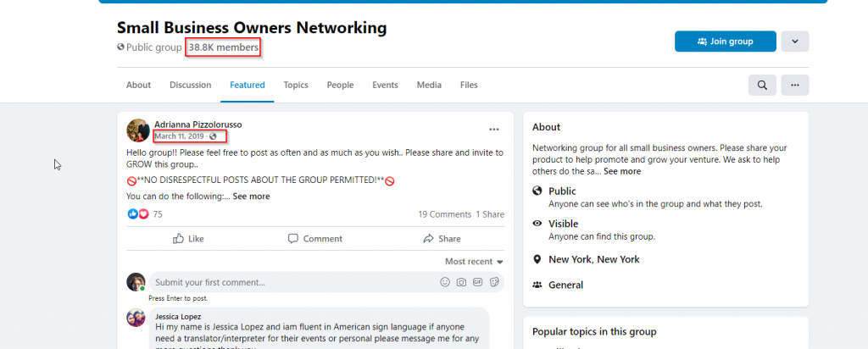
Task: Open Adrianna Pizzolorusso's profile picture
Action: click(x=138, y=130)
